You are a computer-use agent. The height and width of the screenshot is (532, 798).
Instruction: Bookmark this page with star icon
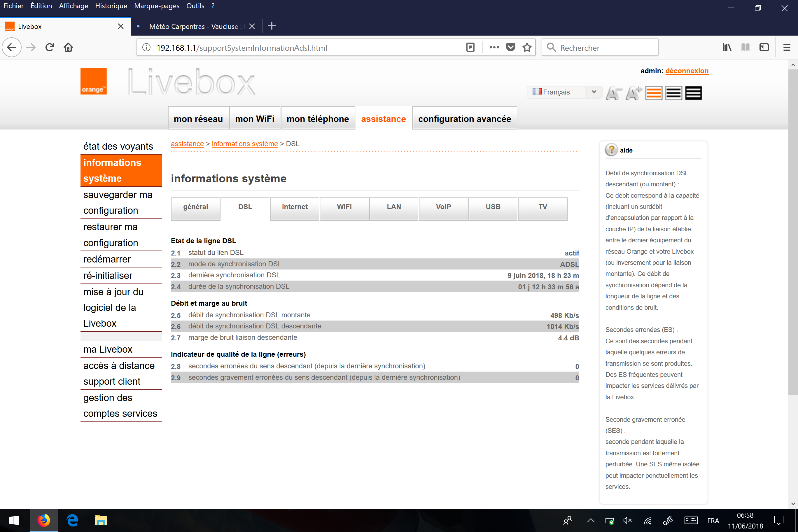pos(526,48)
